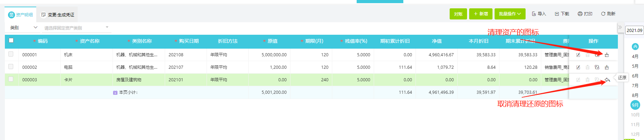Click the 新增 button

tap(481, 14)
